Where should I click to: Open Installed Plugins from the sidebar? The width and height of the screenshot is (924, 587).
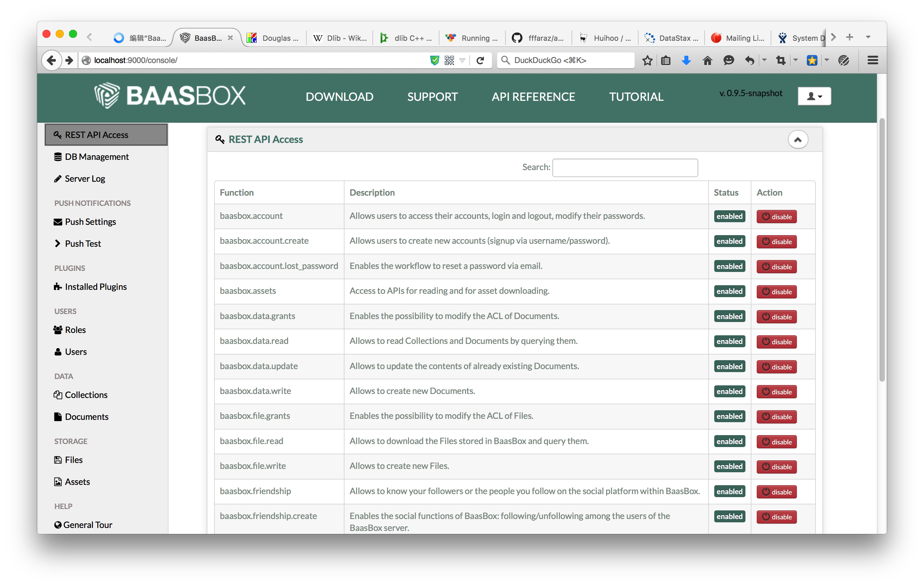pyautogui.click(x=95, y=287)
